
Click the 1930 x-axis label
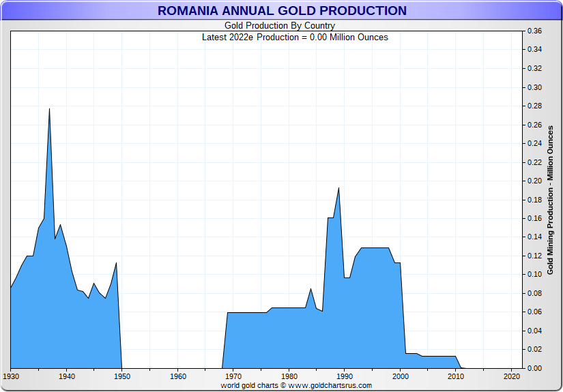pyautogui.click(x=11, y=376)
